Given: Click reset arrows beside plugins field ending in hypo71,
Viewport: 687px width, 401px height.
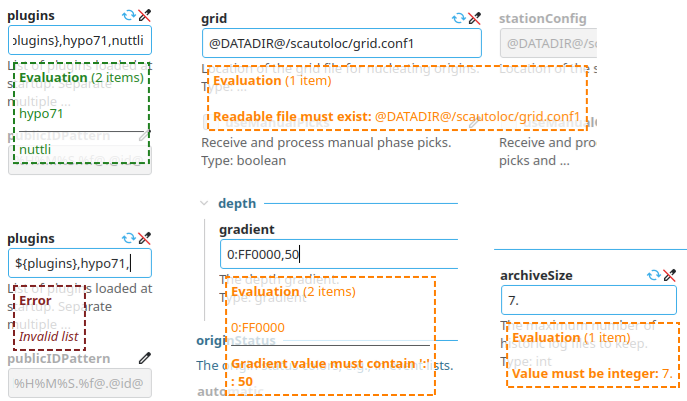Looking at the screenshot, I should click(128, 239).
